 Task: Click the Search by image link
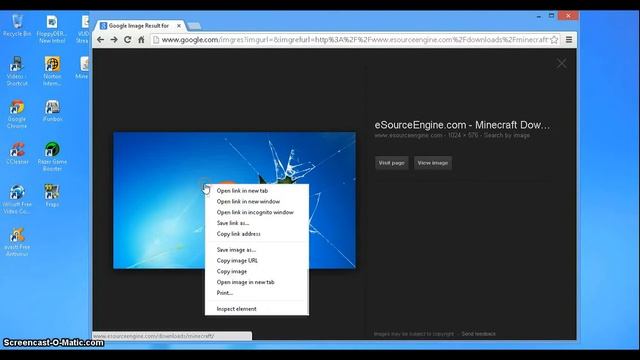click(x=507, y=135)
